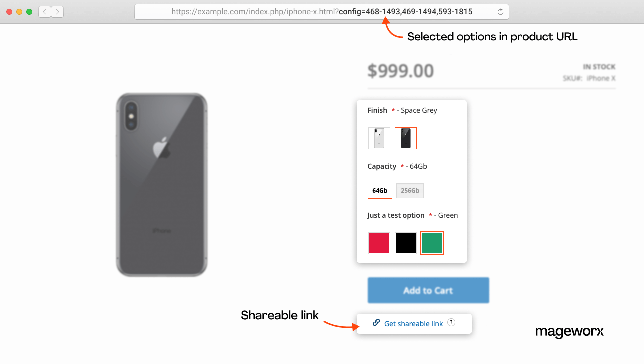Click the browser forward arrow button
This screenshot has width=644, height=364.
coord(57,12)
